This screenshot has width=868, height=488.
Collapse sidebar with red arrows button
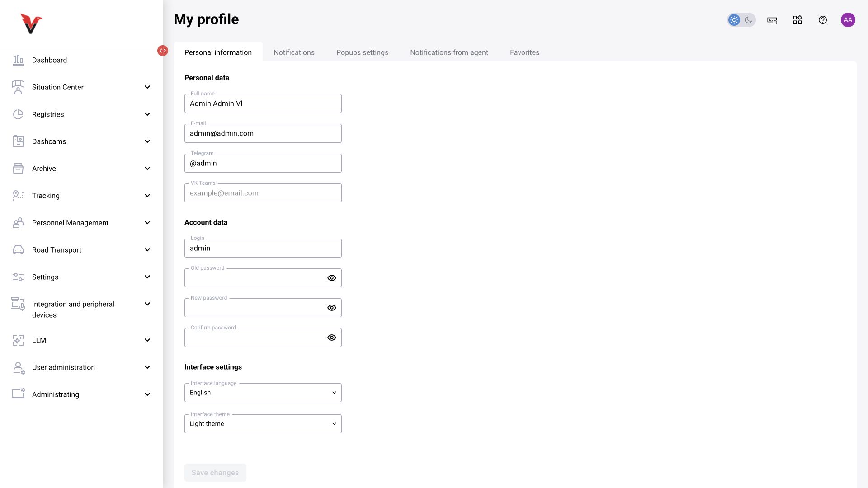click(x=163, y=51)
